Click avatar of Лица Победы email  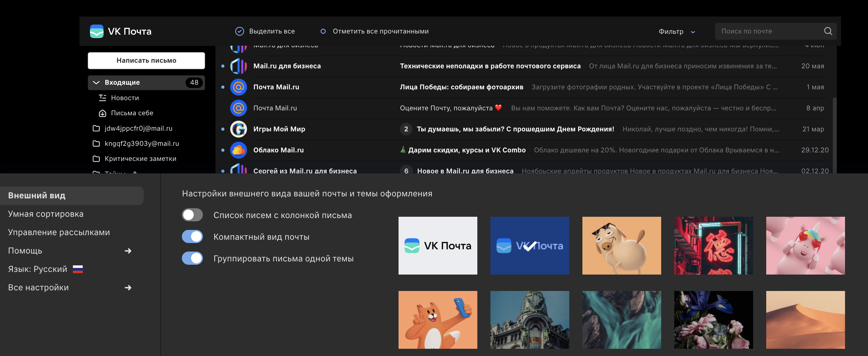239,87
